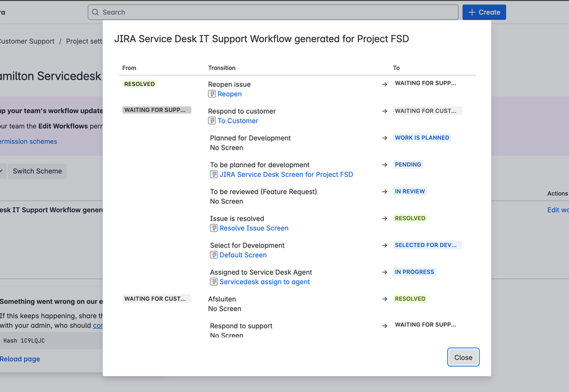The width and height of the screenshot is (569, 392).
Task: Click screen icon beside JIRA Service Desk Screen
Action: click(214, 175)
